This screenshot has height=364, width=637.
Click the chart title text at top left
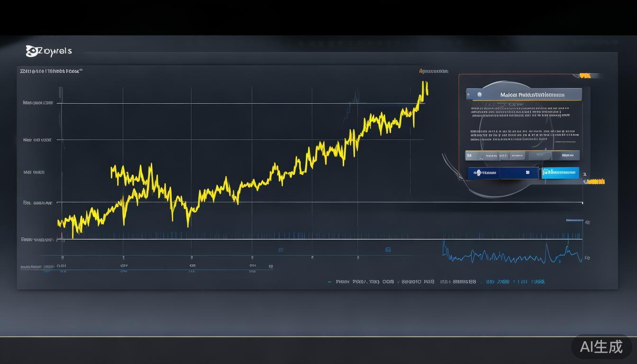[x=51, y=71]
